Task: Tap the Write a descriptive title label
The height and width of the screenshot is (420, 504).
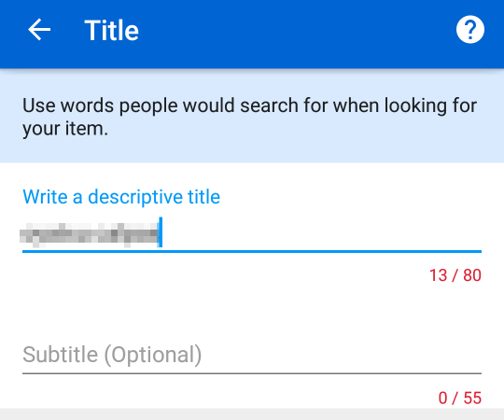Action: 121,197
